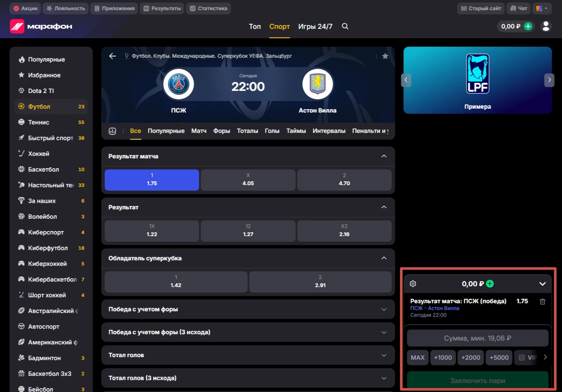Click the Марафон logo

point(41,26)
